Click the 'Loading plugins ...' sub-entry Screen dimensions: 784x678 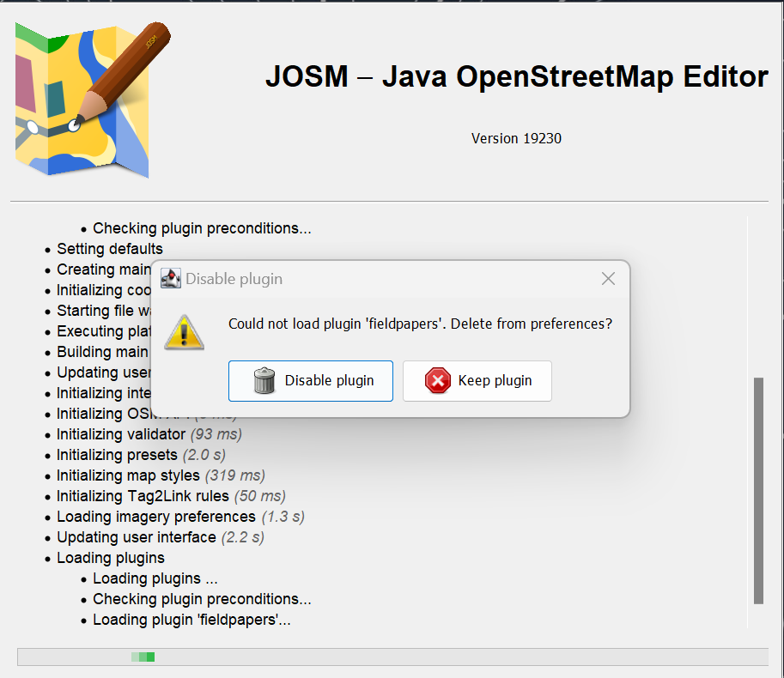(155, 578)
